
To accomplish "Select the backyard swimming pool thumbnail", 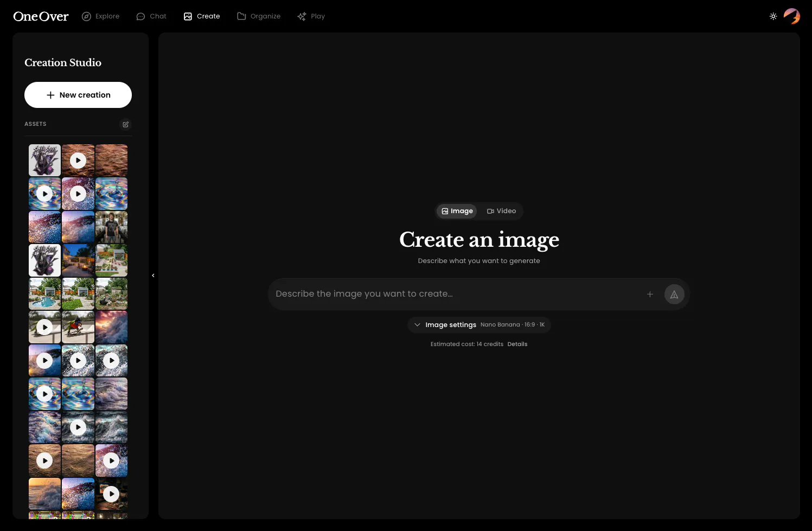I will 44,294.
